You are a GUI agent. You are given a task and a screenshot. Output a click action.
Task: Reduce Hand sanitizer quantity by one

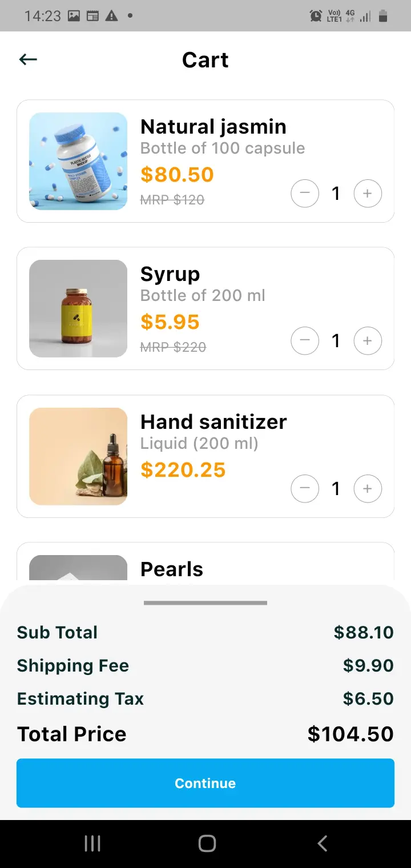coord(305,489)
